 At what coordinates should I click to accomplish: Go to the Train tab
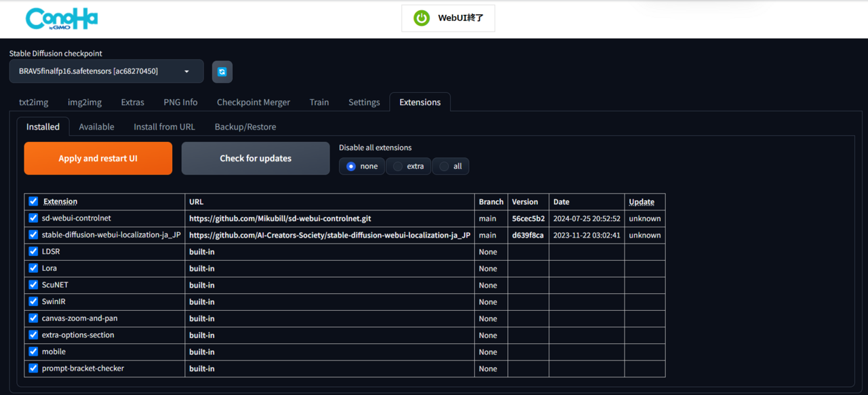click(x=319, y=102)
